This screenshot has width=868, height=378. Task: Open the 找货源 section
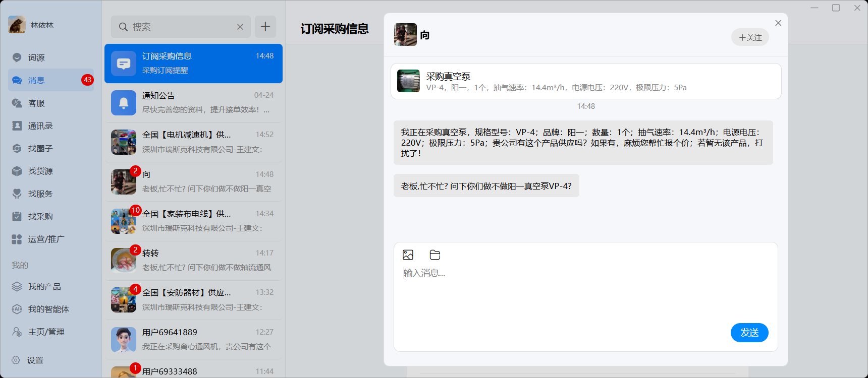tap(50, 171)
